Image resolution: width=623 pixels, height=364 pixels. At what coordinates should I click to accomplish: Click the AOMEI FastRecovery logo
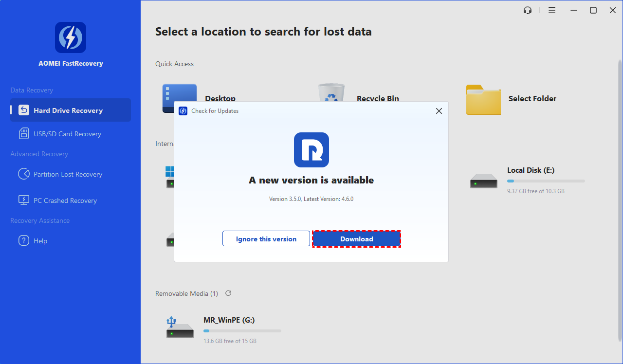[x=71, y=37]
